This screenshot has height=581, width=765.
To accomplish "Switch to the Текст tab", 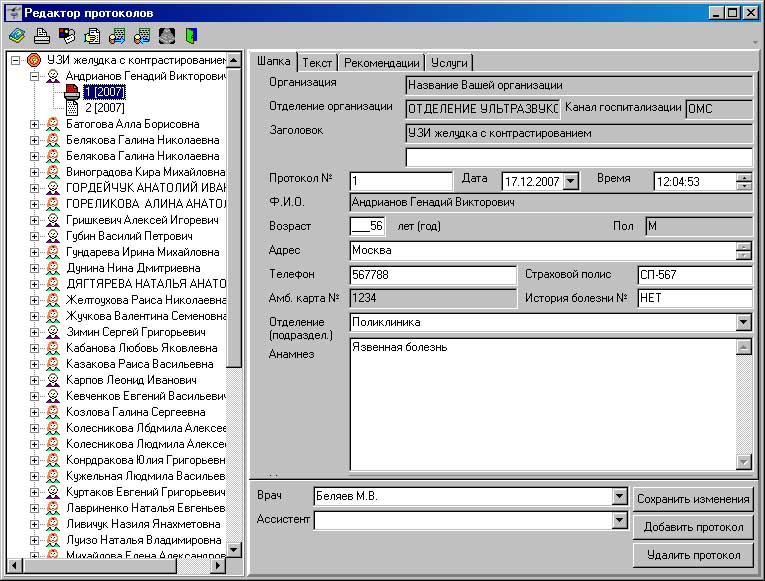I will (317, 62).
